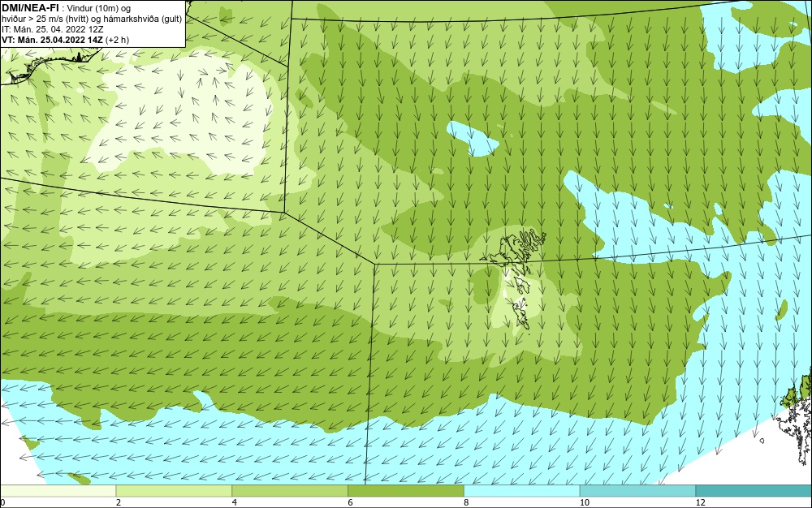The height and width of the screenshot is (508, 812).
Task: Click the teal legend swatch above 12
Action: tap(754, 491)
